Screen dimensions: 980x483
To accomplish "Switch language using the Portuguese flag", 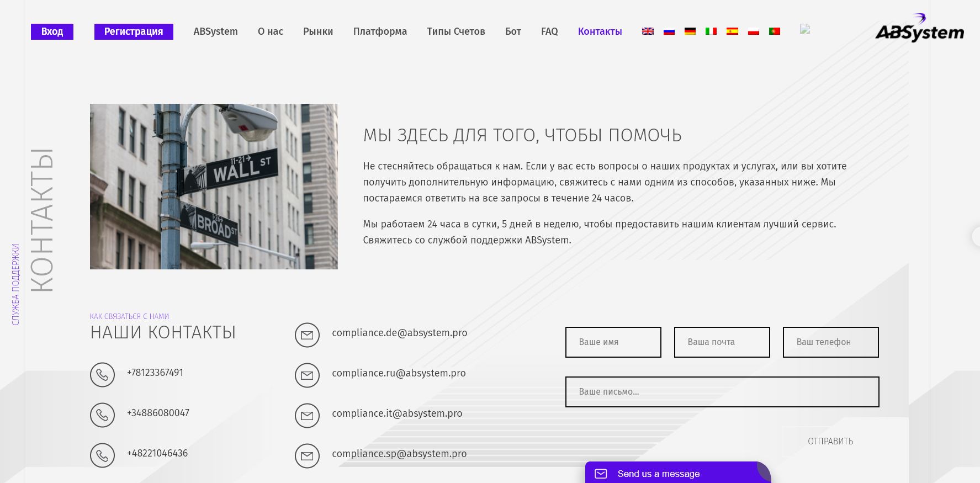I will tap(775, 31).
